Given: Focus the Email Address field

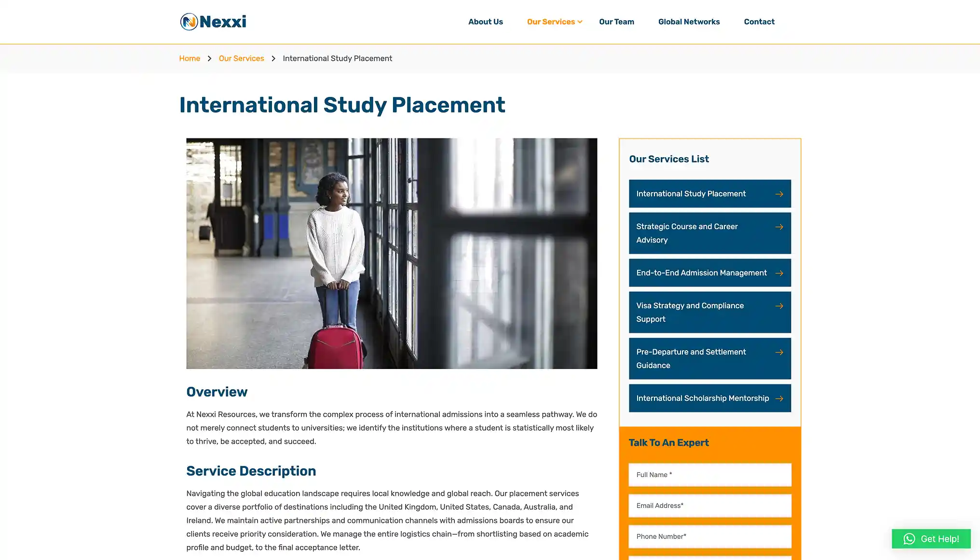Looking at the screenshot, I should 710,505.
